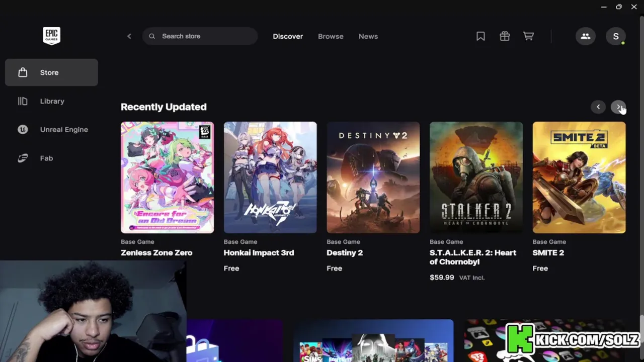The width and height of the screenshot is (644, 362).
Task: Open the Honkai Impact 3rd cover art
Action: click(x=270, y=177)
